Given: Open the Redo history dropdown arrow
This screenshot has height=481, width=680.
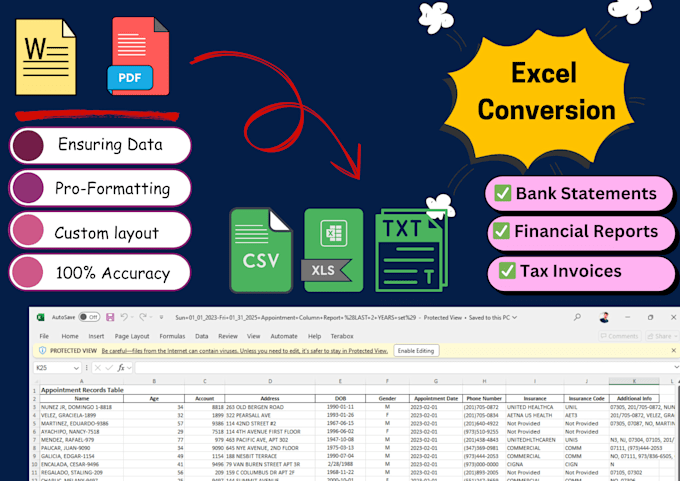Looking at the screenshot, I should coord(150,317).
